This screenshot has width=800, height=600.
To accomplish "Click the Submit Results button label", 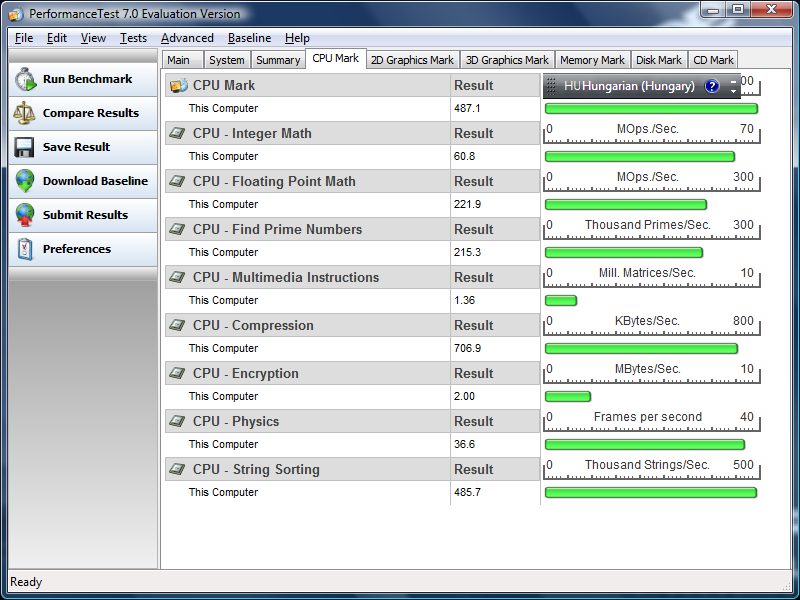I will pyautogui.click(x=85, y=215).
